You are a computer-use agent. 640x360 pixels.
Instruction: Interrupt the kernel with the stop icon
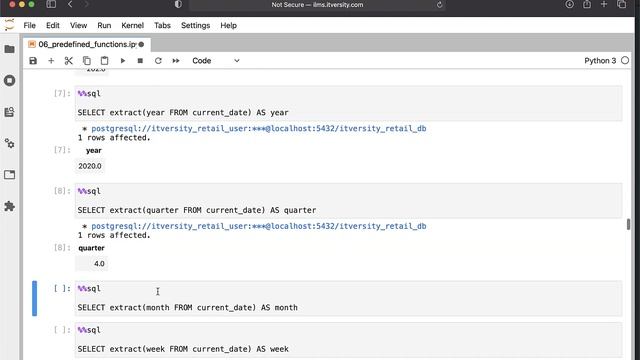140,61
